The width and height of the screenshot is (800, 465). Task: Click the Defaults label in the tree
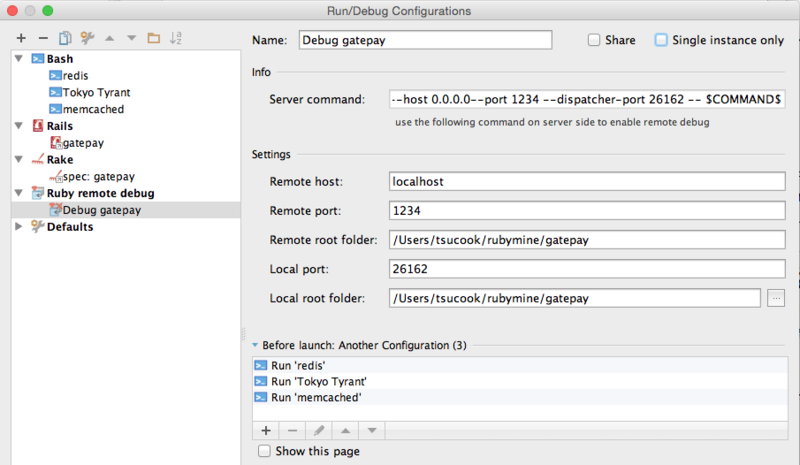pos(70,226)
